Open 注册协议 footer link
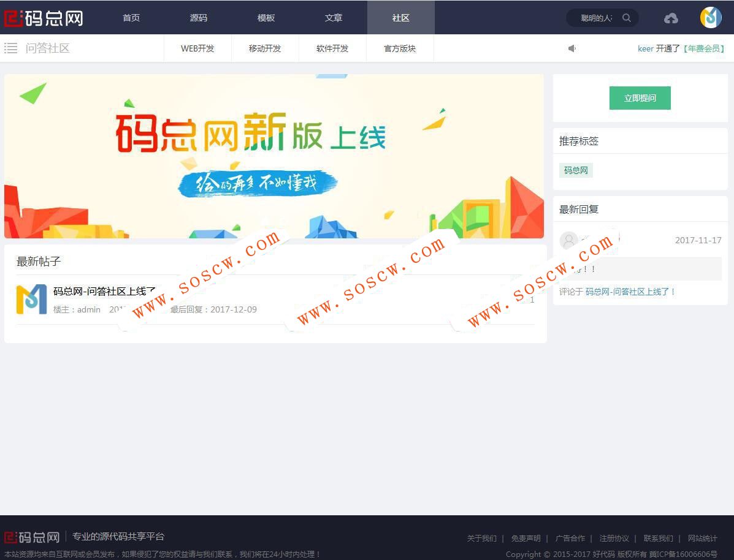The width and height of the screenshot is (734, 560). [x=614, y=538]
